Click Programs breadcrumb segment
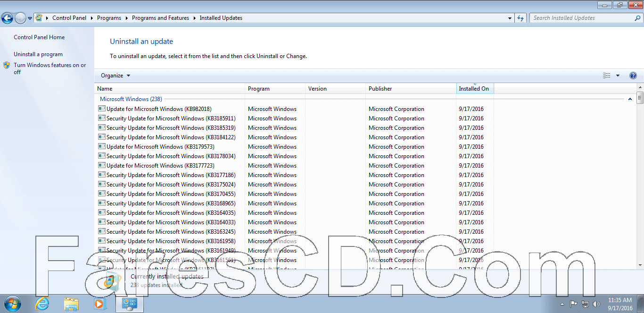The image size is (644, 313). (x=109, y=18)
